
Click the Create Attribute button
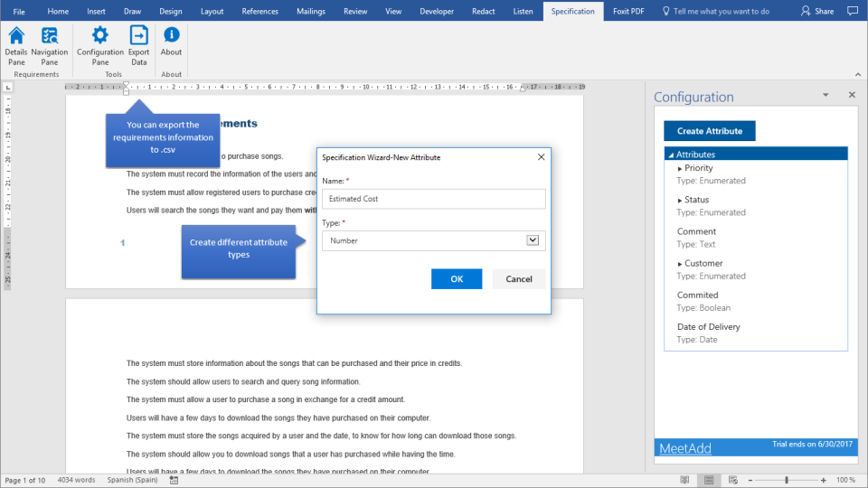click(710, 131)
